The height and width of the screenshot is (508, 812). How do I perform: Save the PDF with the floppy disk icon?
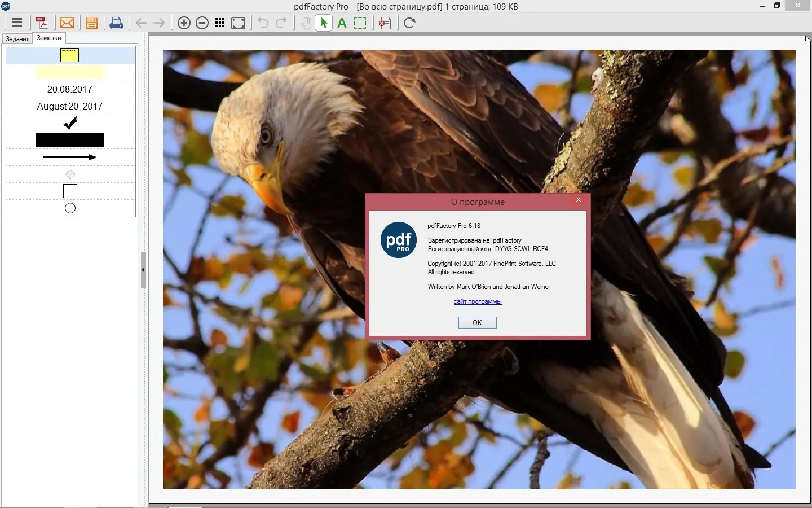coord(91,23)
